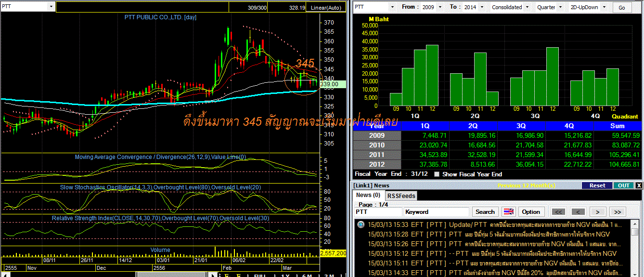
Task: Go to next news page with >
Action: (x=598, y=211)
